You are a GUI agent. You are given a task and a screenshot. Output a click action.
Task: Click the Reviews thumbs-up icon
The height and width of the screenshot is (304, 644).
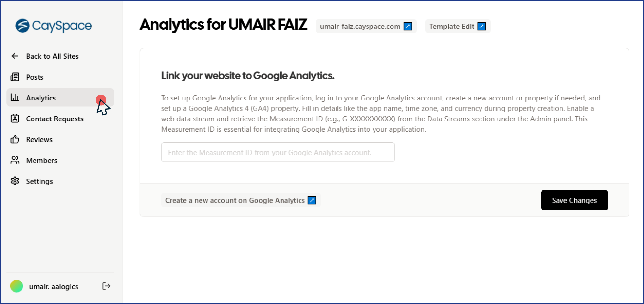[15, 139]
